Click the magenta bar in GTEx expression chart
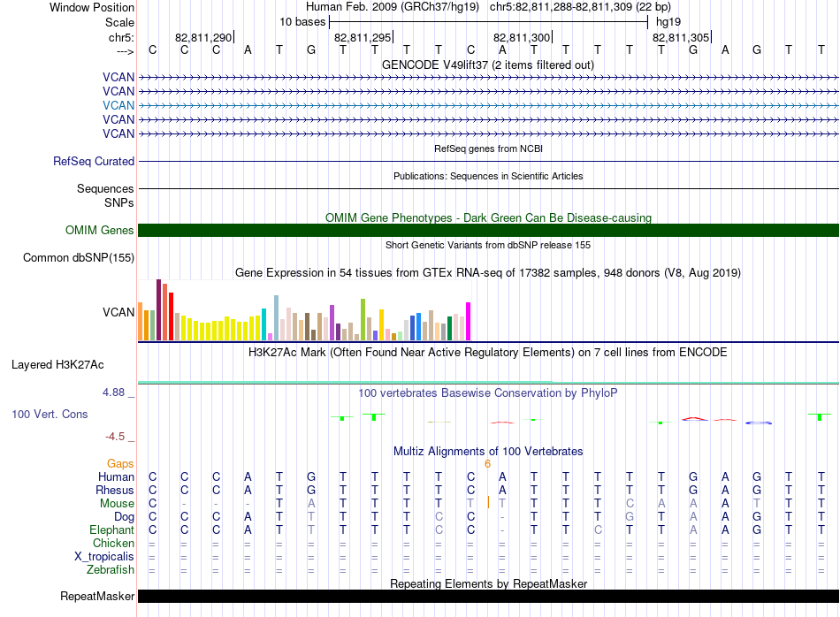 tap(468, 322)
